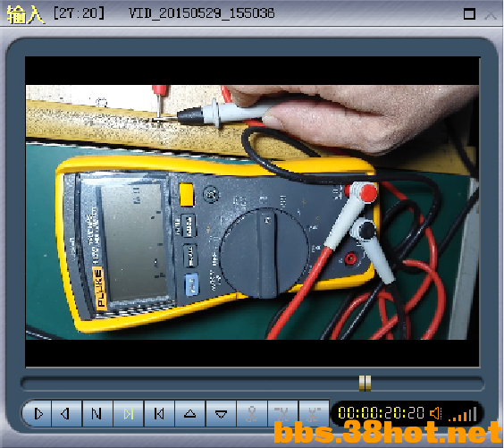
Task: Click the upward triangle mark button
Action: 189,414
